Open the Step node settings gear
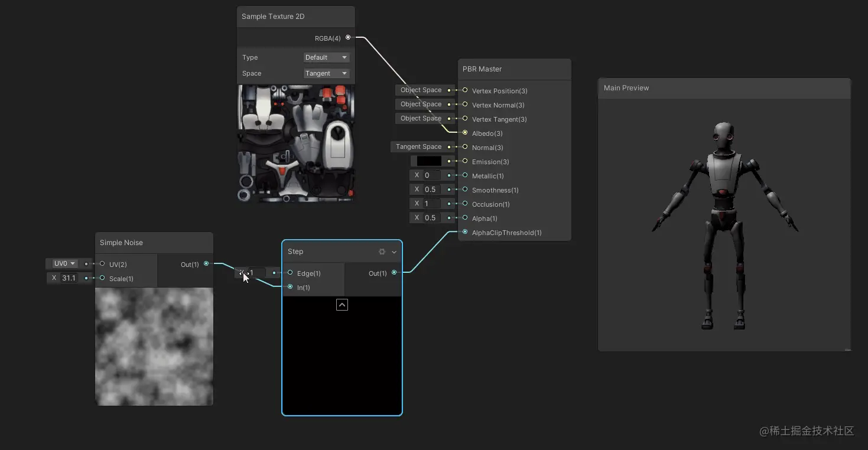The width and height of the screenshot is (868, 450). click(382, 252)
